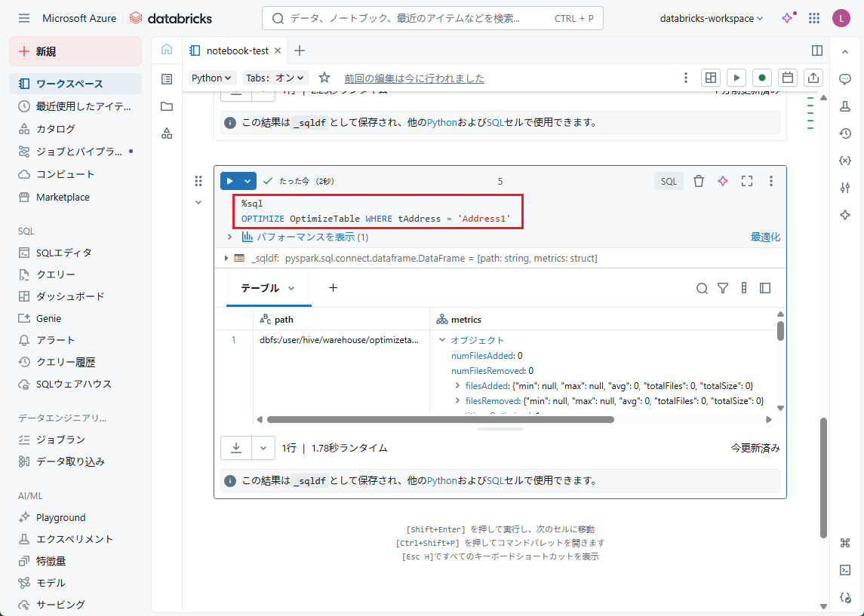
Task: Open the share notebook icon
Action: tap(813, 78)
